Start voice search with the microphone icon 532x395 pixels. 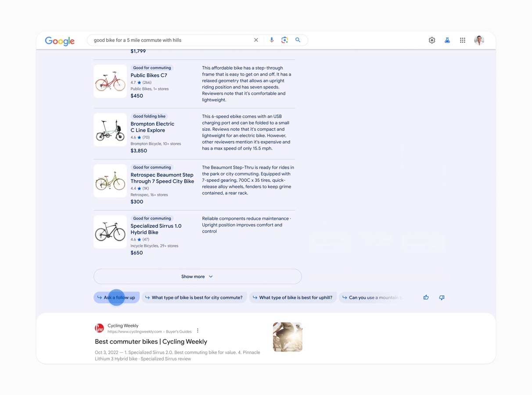[x=272, y=40]
